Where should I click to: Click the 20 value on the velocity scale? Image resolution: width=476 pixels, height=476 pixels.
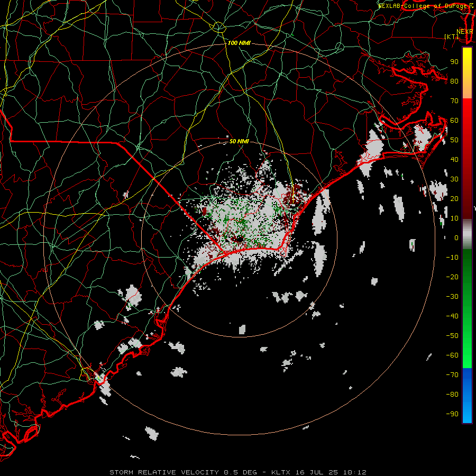454,199
